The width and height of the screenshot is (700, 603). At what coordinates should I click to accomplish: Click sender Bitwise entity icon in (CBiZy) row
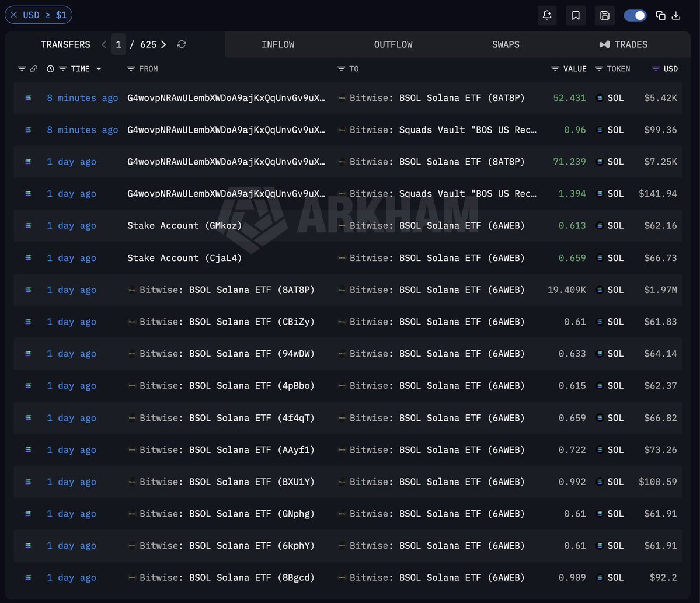click(x=132, y=322)
